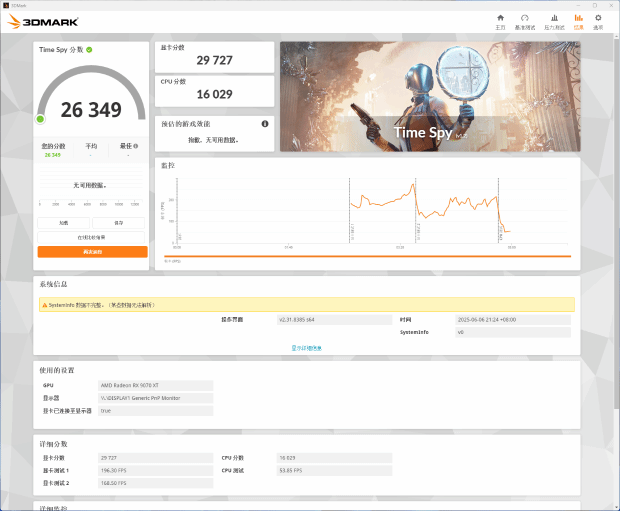Viewport: 620px width, 511px height.
Task: Click the green 26 349 under 您的分数
Action: (x=53, y=155)
